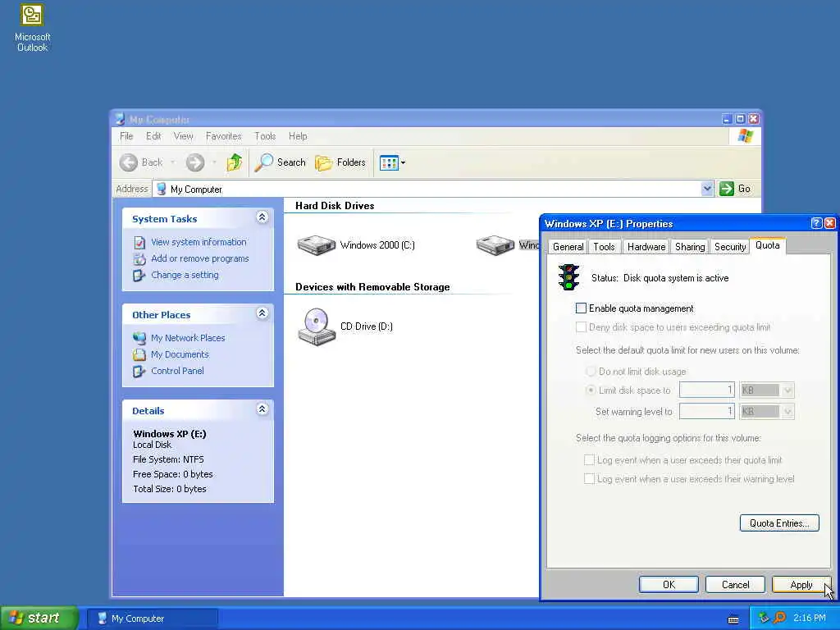Click the Change a setting icon
The height and width of the screenshot is (630, 840).
point(139,276)
